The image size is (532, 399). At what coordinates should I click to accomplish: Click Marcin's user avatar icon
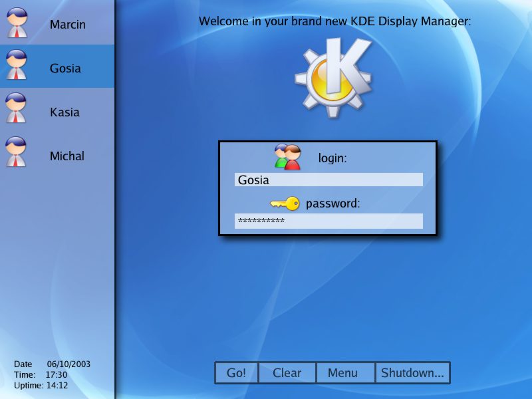[x=17, y=23]
